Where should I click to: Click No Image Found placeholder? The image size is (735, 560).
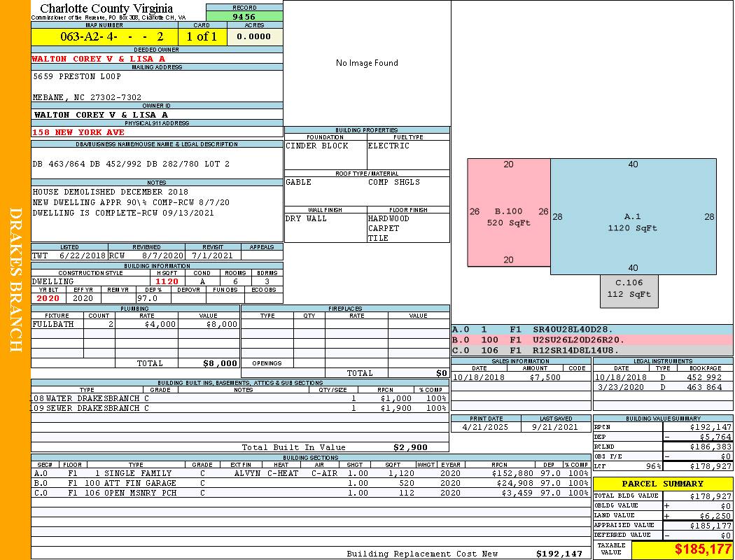pyautogui.click(x=367, y=63)
